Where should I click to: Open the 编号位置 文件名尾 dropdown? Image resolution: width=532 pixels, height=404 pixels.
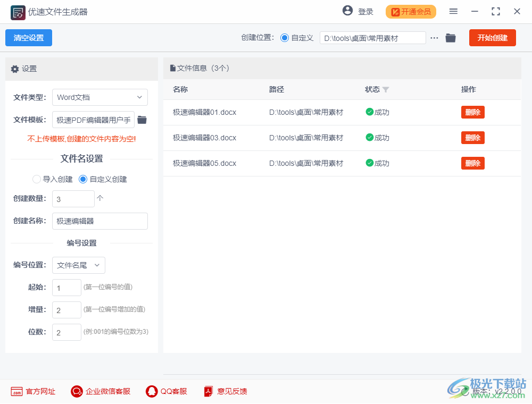79,265
